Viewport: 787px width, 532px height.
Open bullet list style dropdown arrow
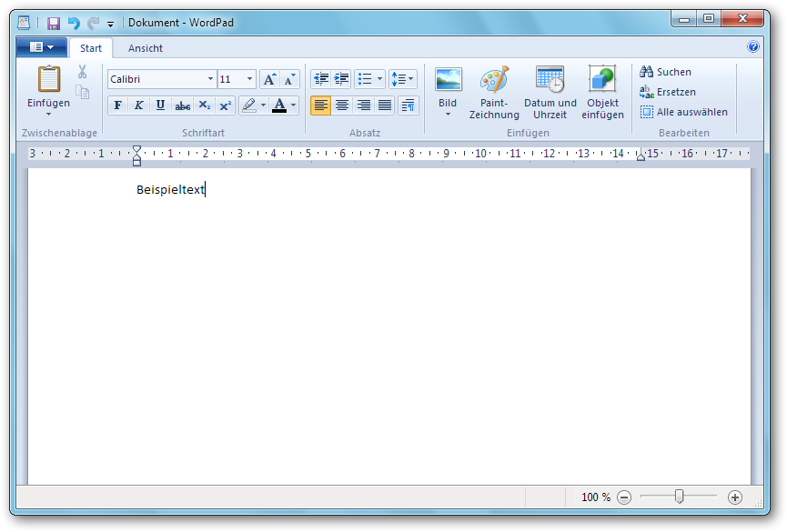379,79
